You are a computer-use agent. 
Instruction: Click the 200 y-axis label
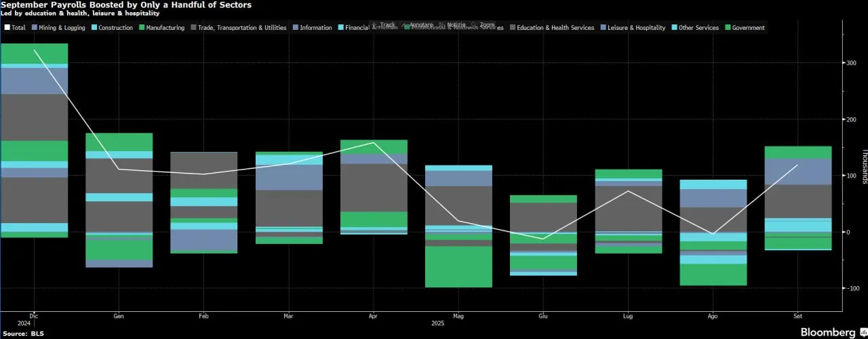[x=852, y=119]
